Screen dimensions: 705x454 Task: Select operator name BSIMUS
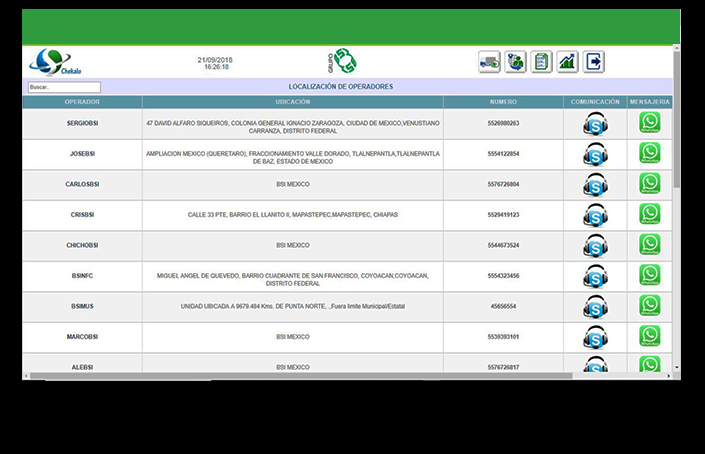point(82,307)
